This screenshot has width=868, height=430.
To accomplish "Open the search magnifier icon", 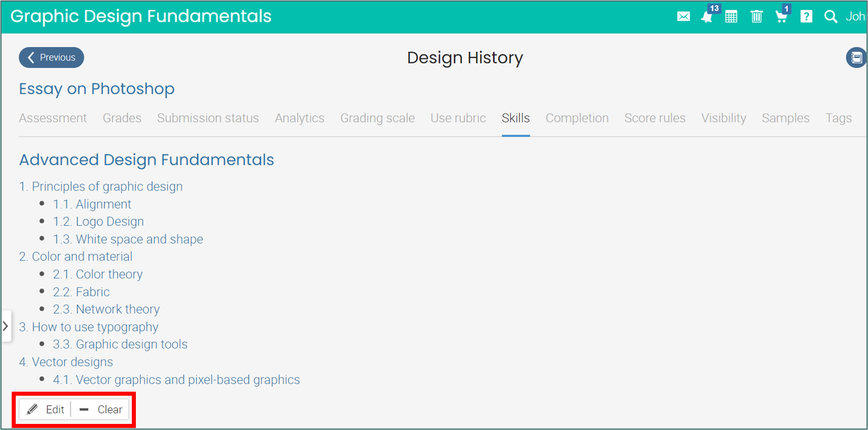I will tap(831, 17).
